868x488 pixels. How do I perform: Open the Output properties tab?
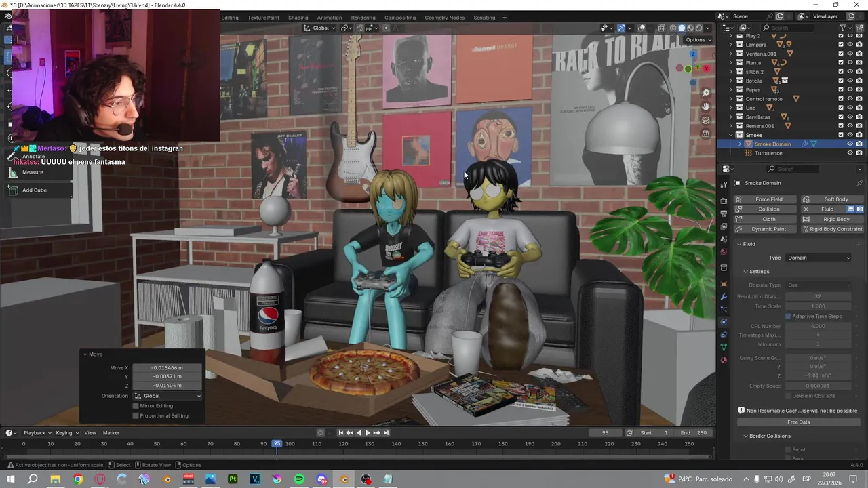(724, 213)
